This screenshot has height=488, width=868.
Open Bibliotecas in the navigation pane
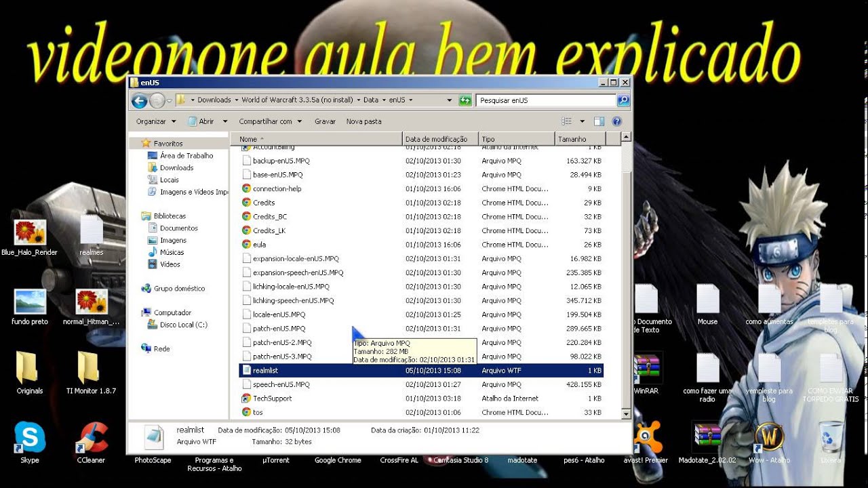tap(169, 216)
